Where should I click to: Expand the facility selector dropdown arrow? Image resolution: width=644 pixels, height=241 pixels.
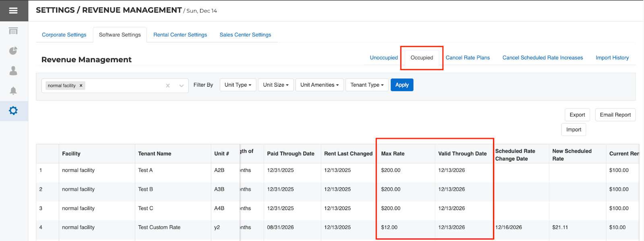point(182,85)
